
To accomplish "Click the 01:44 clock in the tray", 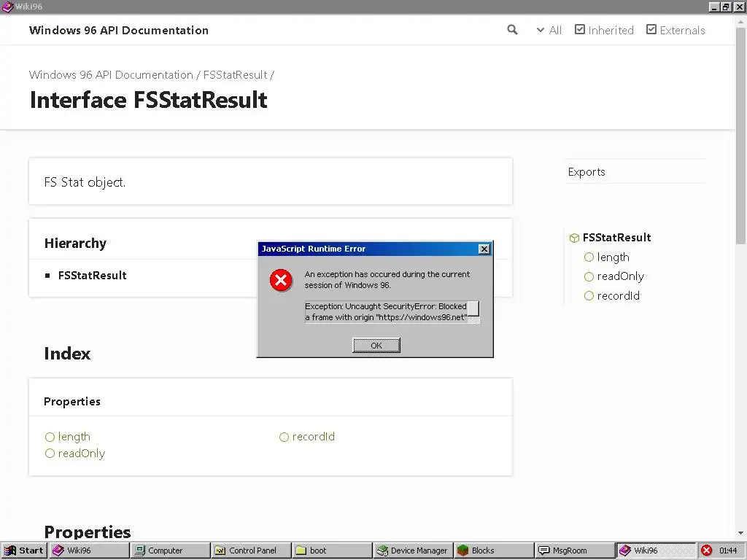I will click(x=728, y=551).
